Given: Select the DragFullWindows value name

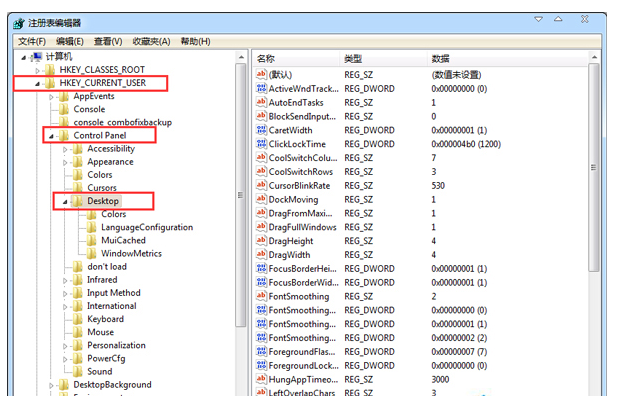Looking at the screenshot, I should (303, 227).
